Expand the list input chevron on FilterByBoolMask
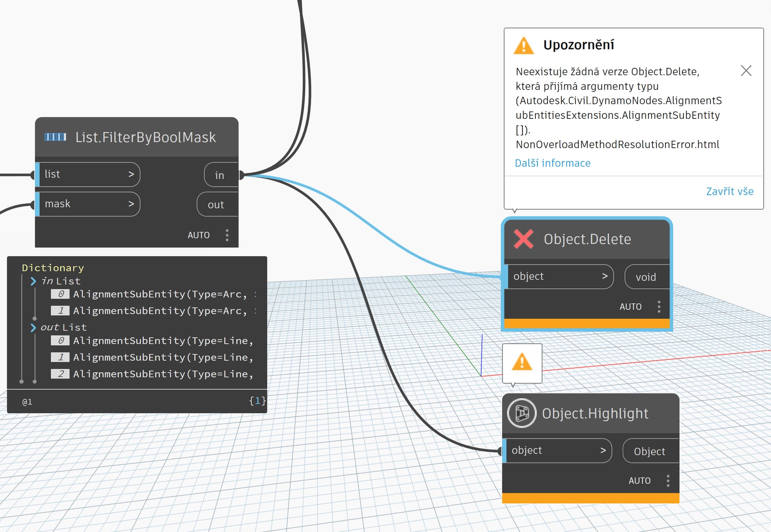This screenshot has width=771, height=532. [x=131, y=174]
